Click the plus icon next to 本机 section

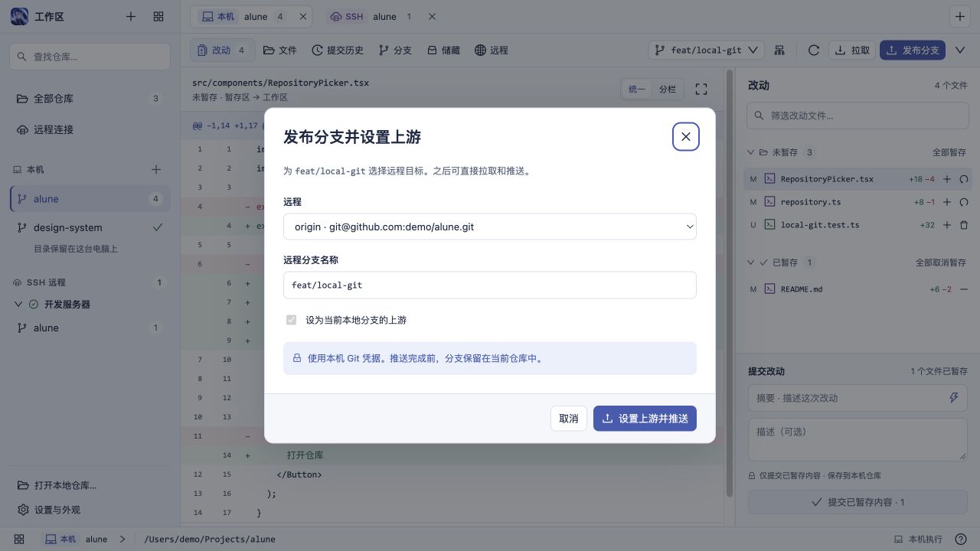click(x=156, y=169)
